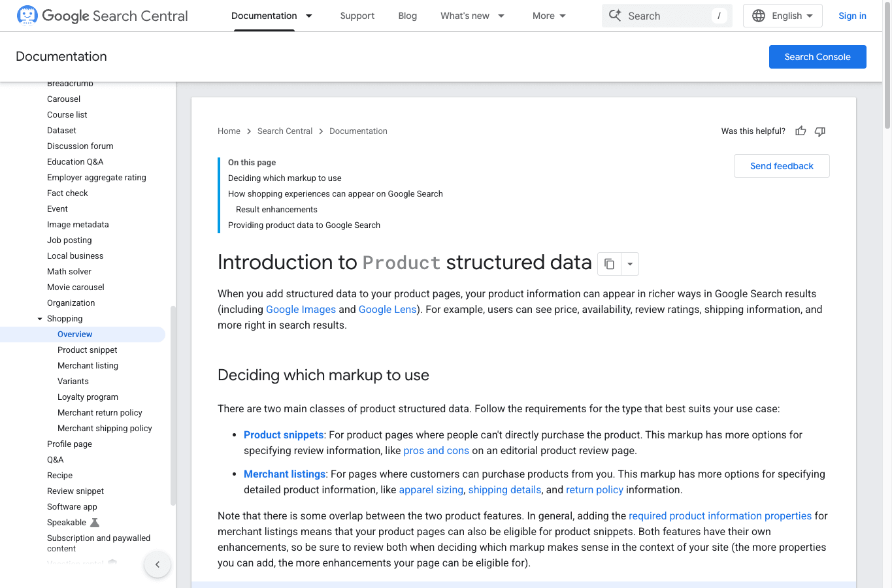Jump to Deciding which markup to use
892x588 pixels.
(285, 178)
